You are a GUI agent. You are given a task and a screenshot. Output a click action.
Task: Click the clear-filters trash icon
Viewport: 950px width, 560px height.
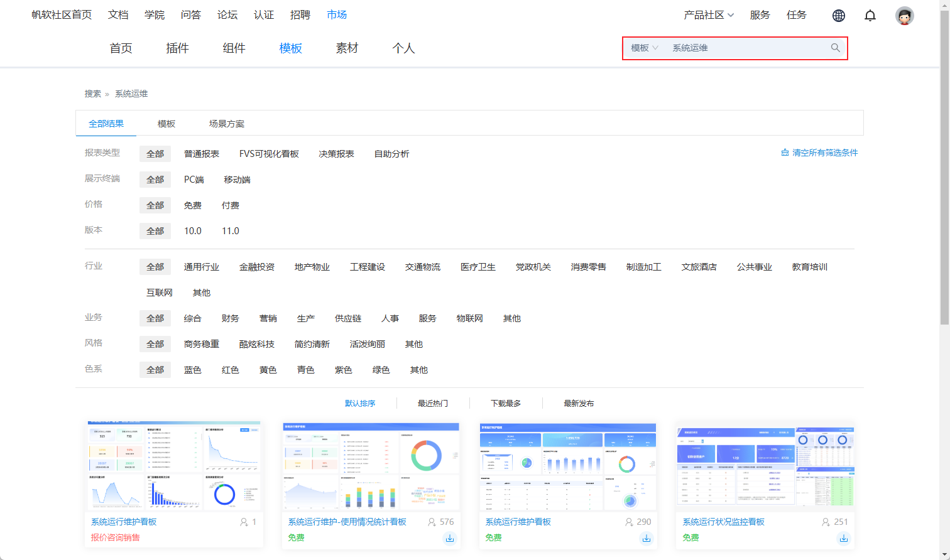(785, 153)
